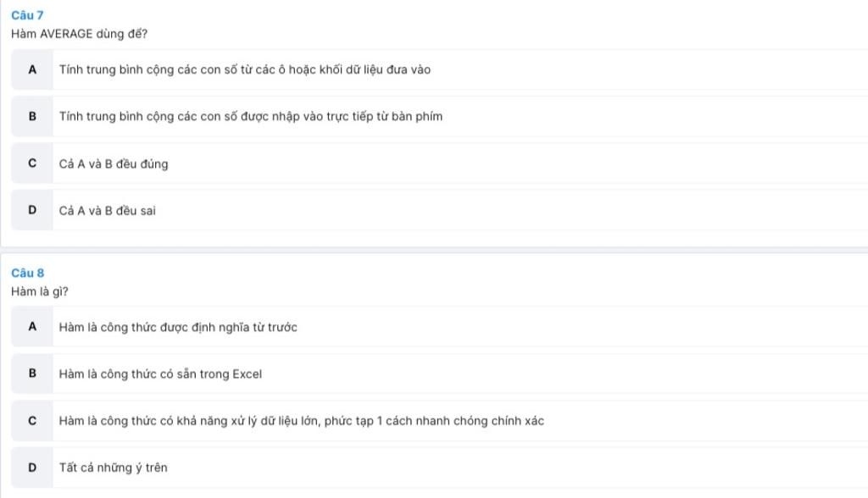
Task: Pick "Hàm là công thức có sẵn trong Excel"
Action: click(x=160, y=374)
